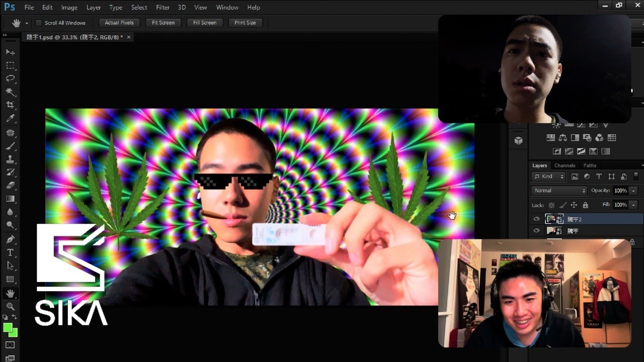Toggle type layer filter
The height and width of the screenshot is (362, 644).
pos(599,176)
